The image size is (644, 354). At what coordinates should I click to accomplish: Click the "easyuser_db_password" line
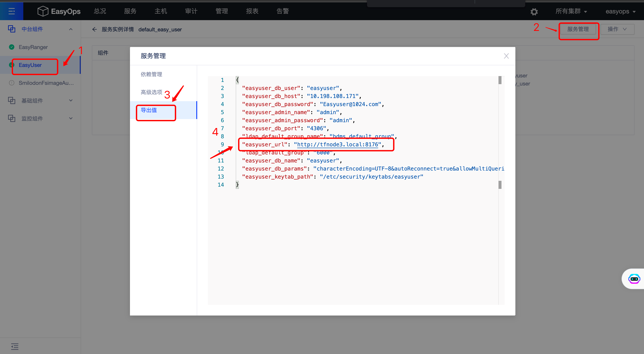pos(313,104)
